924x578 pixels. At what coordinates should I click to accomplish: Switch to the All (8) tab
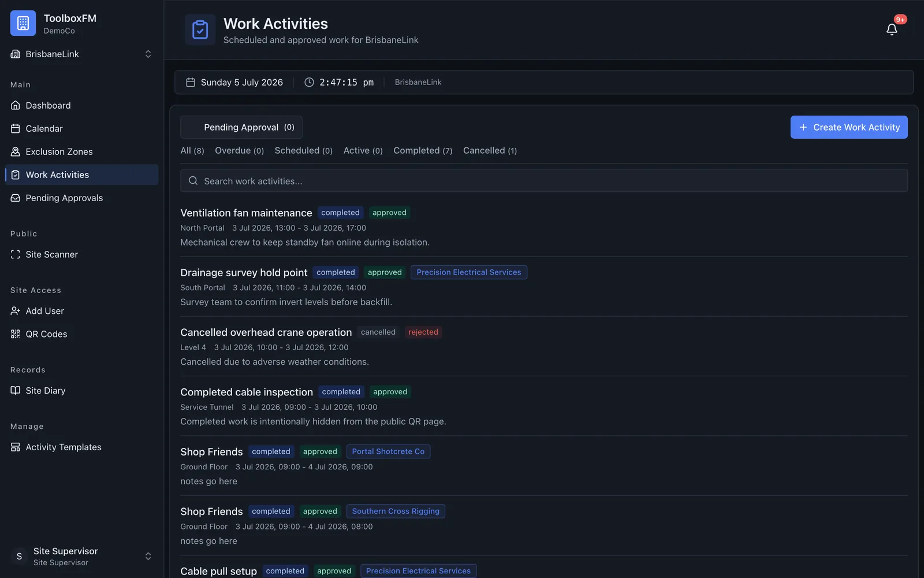pyautogui.click(x=192, y=150)
